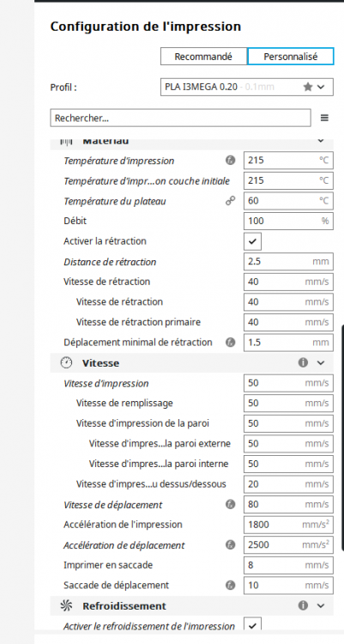The image size is (344, 644).
Task: Click function icon next to Vitesse de déplacement
Action: tap(231, 504)
